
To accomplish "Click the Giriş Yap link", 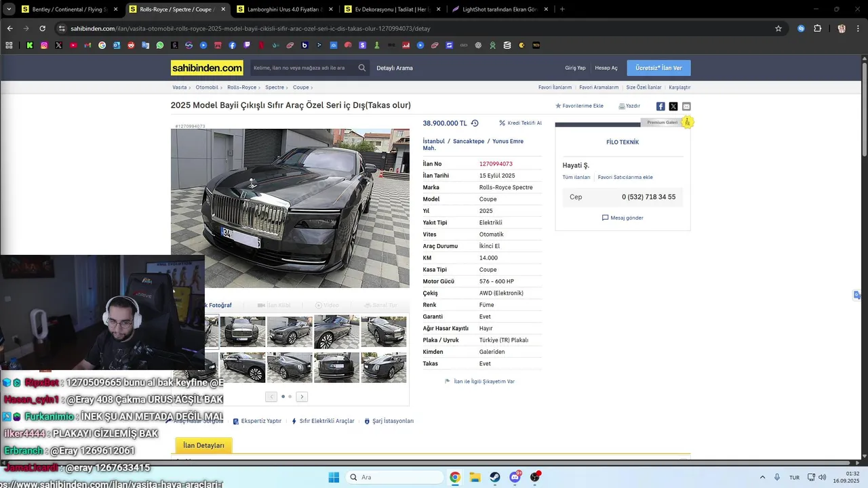I will click(x=575, y=68).
